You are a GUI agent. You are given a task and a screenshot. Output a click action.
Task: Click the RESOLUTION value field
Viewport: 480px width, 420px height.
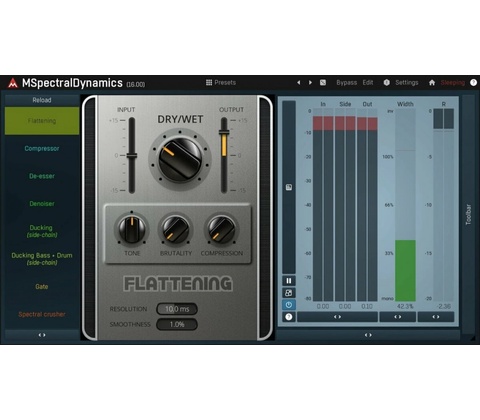(177, 309)
